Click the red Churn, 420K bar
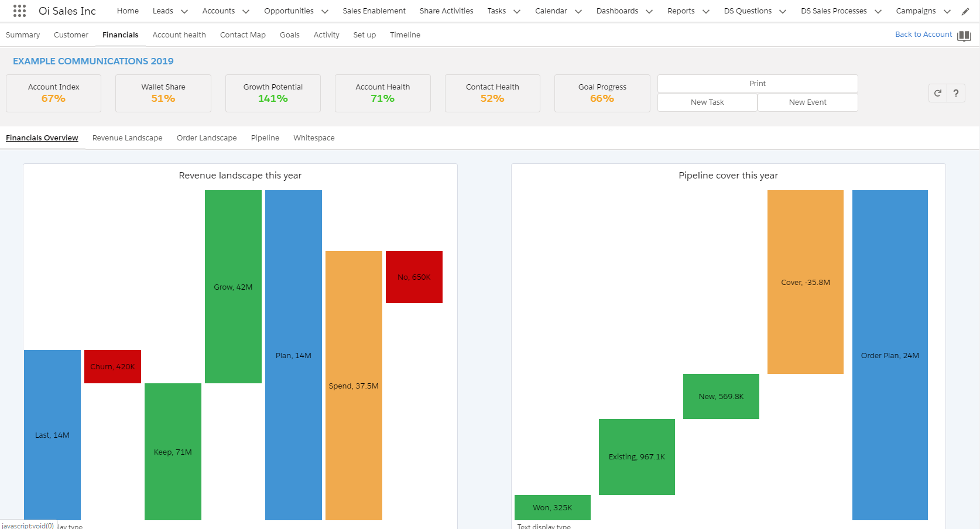 [x=112, y=367]
